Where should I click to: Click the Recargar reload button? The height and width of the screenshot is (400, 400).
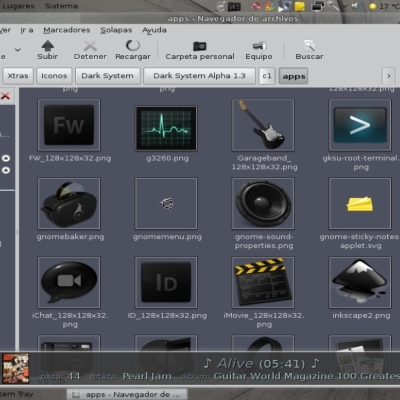click(133, 50)
